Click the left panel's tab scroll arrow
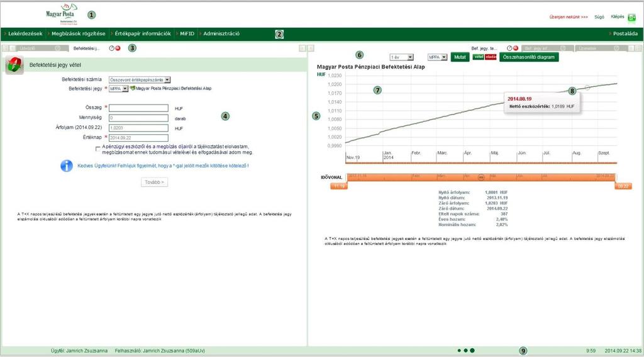The width and height of the screenshot is (644, 357). 303,48
